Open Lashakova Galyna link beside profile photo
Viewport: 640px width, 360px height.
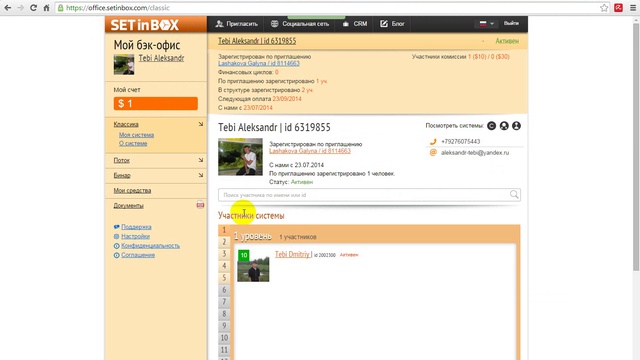(x=310, y=151)
